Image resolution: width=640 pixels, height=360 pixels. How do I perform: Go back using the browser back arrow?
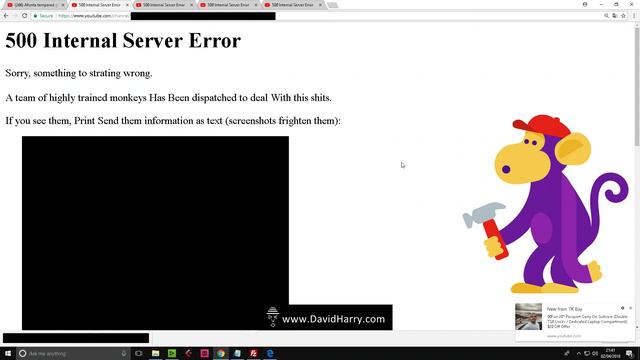pyautogui.click(x=6, y=16)
